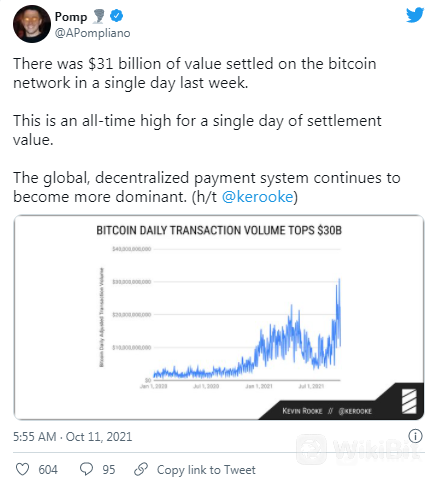Click Copy link to Tweet
Screen dimensions: 433x480
206,470
